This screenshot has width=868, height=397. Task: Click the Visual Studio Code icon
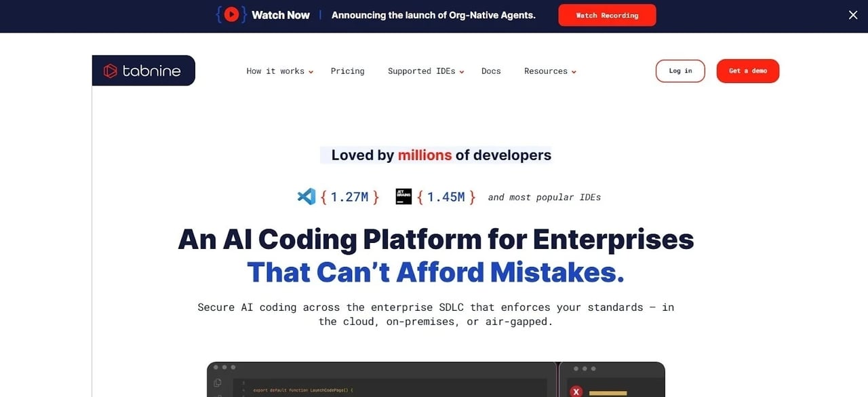[307, 197]
